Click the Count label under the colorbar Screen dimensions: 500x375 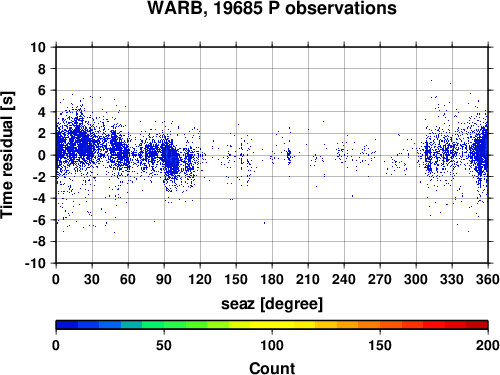272,368
